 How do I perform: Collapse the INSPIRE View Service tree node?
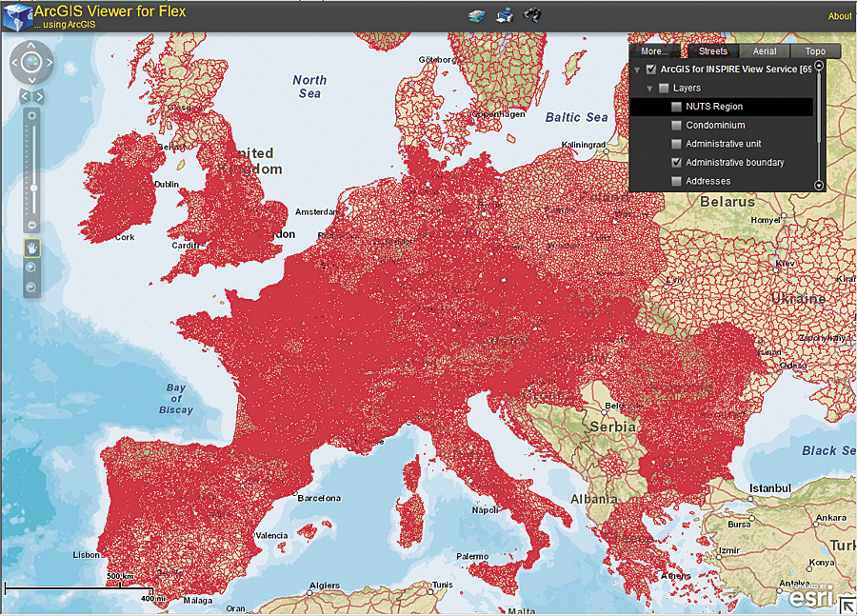(637, 70)
